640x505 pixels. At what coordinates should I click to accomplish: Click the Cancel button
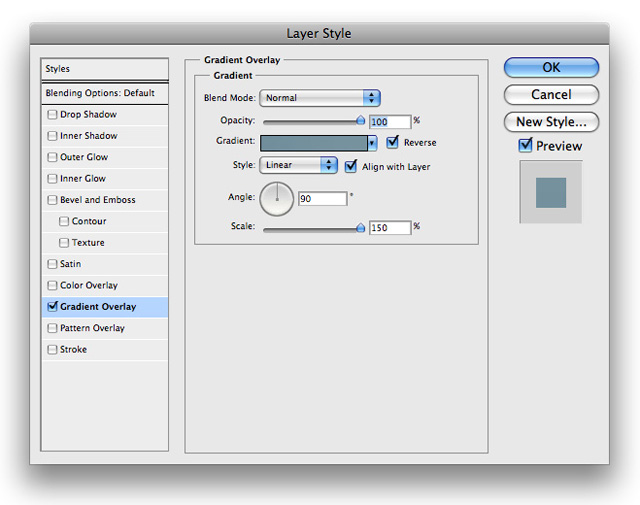coord(551,95)
